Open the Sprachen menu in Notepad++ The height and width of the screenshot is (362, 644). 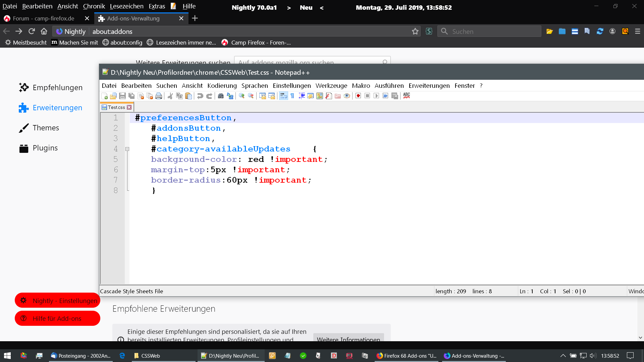tap(254, 86)
